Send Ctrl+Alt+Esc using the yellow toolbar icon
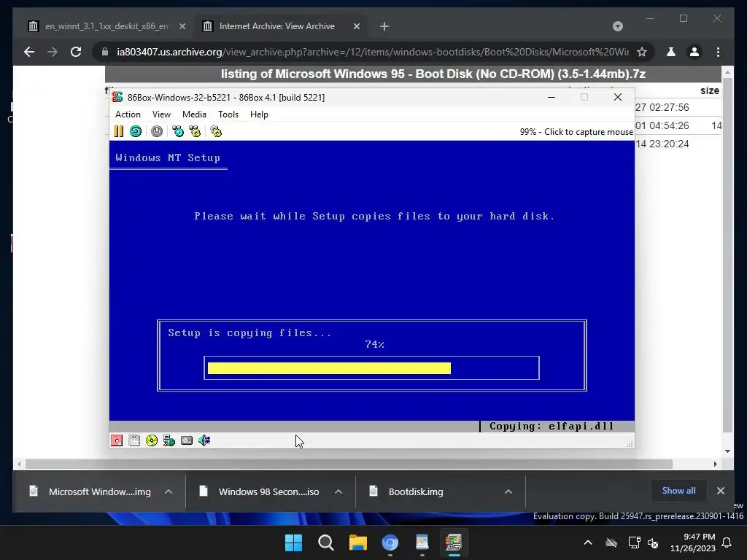The width and height of the screenshot is (747, 560). pyautogui.click(x=195, y=131)
